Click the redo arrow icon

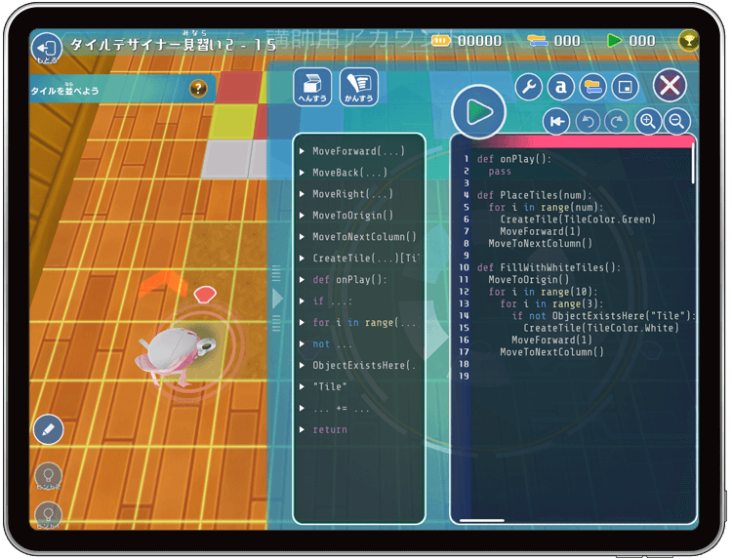coord(617,121)
